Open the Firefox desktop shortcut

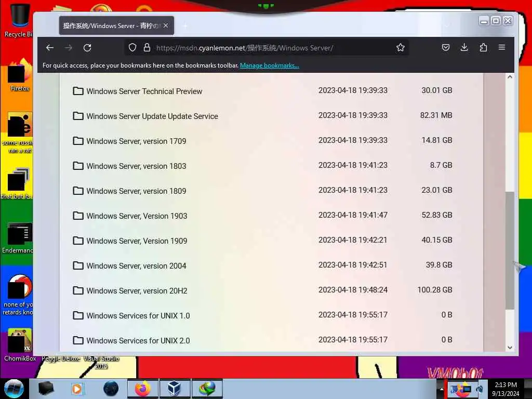pos(19,75)
